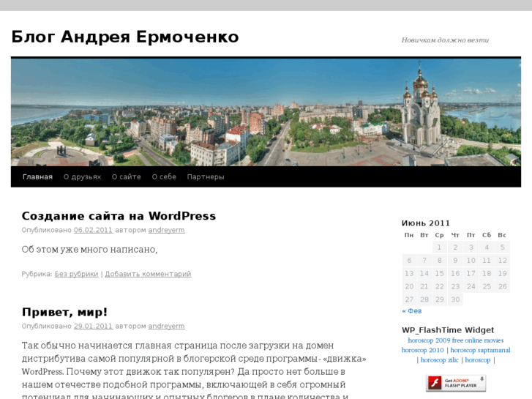Click the WP_FlashTime Widget heading

(x=448, y=330)
